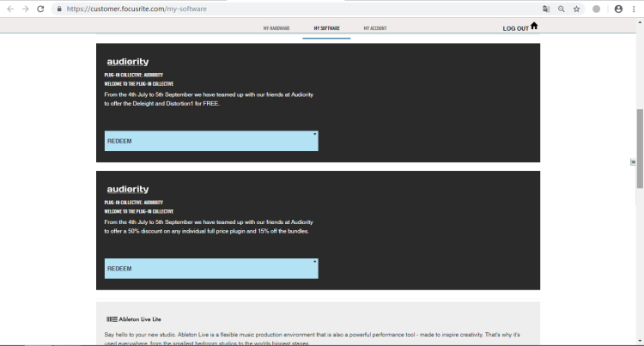Expand Redeem dropdown for free Deleight offer
644x346 pixels.
point(211,141)
